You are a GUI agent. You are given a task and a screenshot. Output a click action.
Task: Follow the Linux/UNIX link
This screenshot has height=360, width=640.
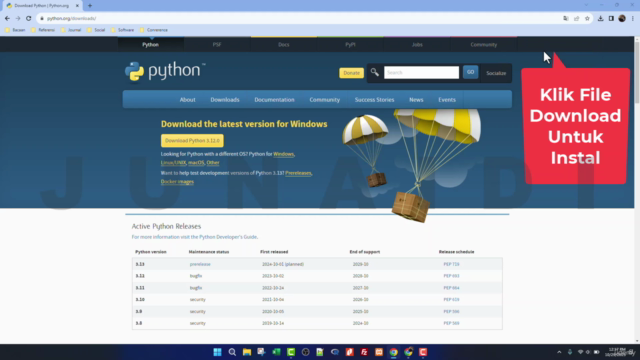pos(173,162)
